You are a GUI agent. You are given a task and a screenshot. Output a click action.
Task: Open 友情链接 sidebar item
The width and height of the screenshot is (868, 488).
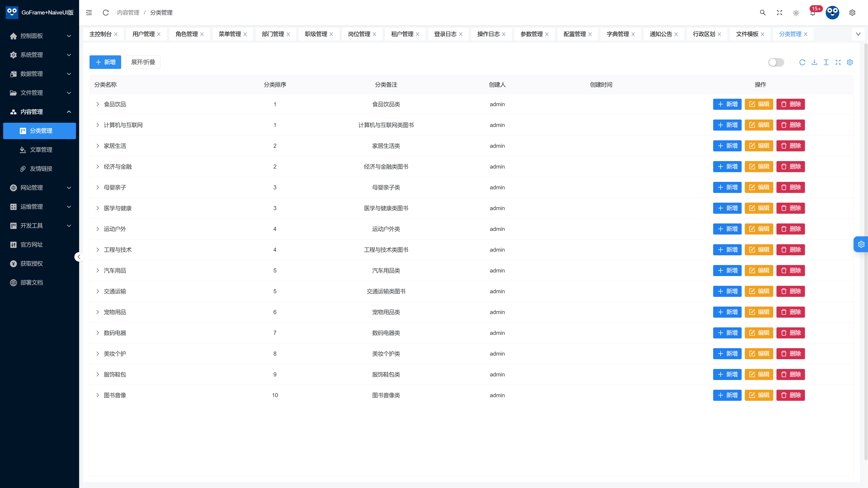40,168
